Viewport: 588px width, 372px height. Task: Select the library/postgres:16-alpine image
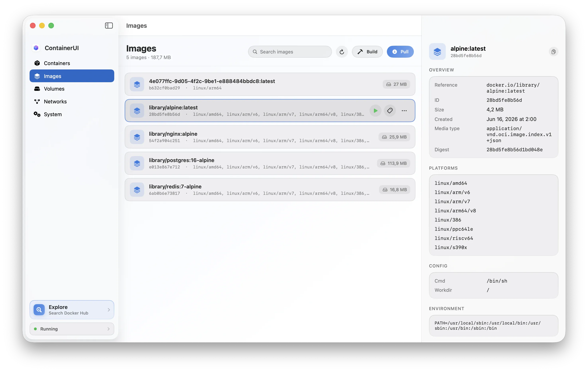click(x=270, y=163)
